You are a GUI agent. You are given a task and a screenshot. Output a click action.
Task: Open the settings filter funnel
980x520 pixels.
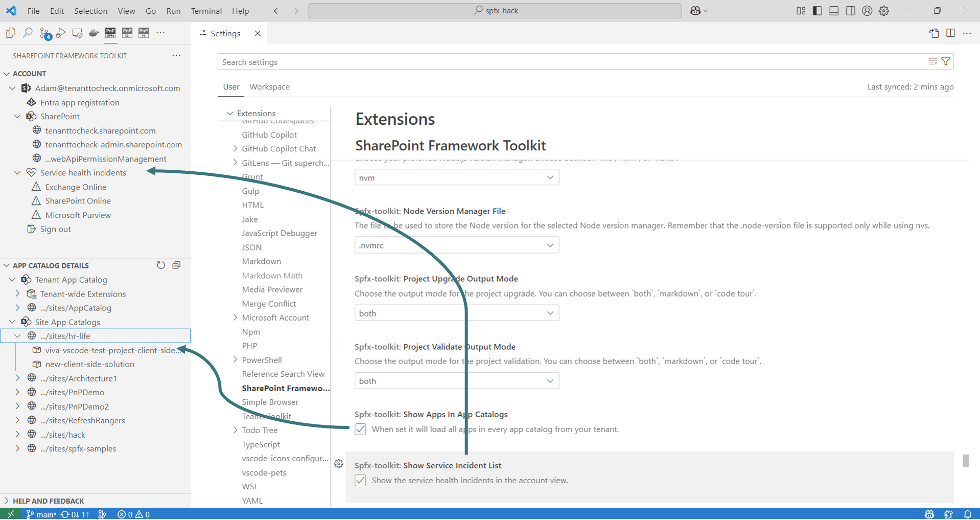[x=946, y=61]
